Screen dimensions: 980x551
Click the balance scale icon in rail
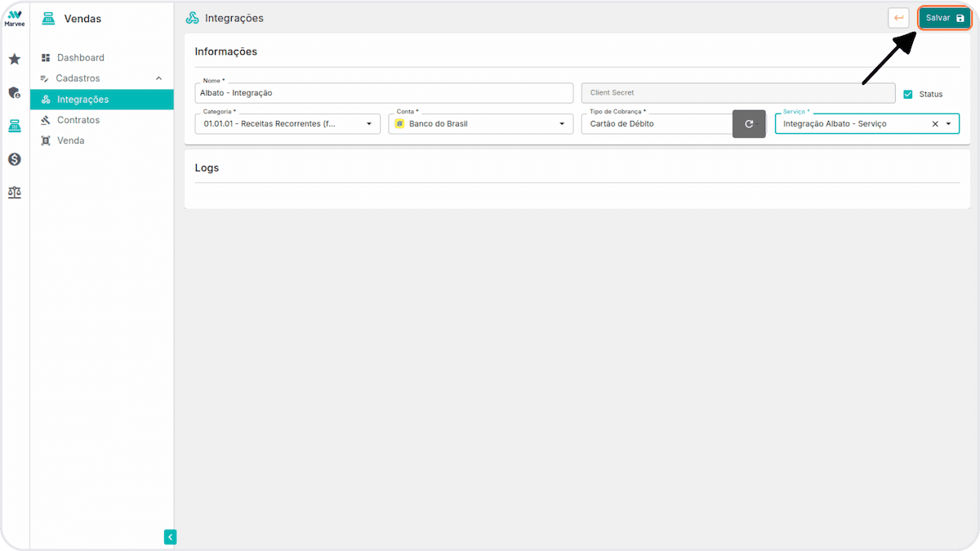pos(14,193)
